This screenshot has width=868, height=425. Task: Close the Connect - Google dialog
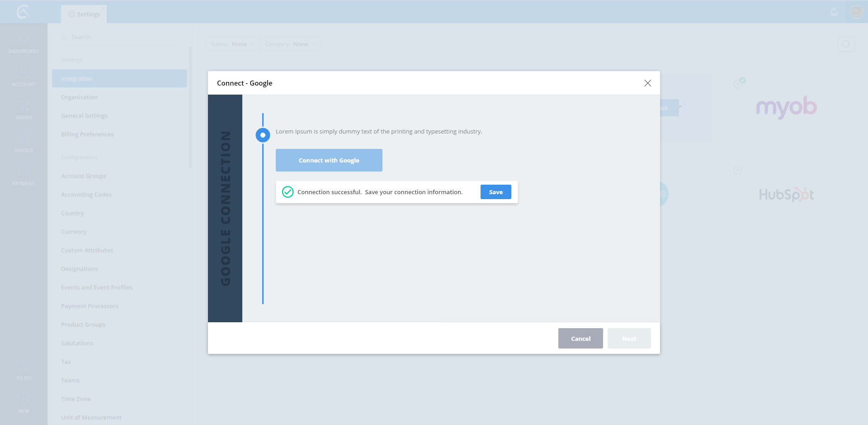click(647, 83)
